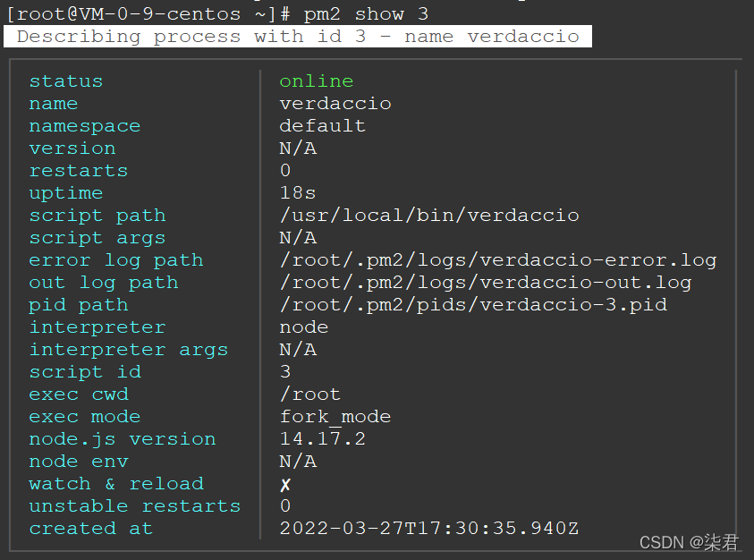Click the '/root' exec cwd value

tap(310, 395)
